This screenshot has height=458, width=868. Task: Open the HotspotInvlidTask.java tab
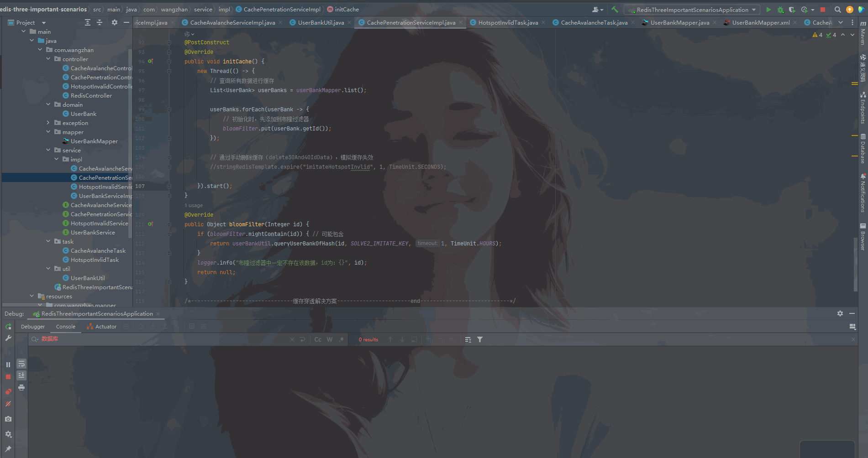[x=508, y=22]
